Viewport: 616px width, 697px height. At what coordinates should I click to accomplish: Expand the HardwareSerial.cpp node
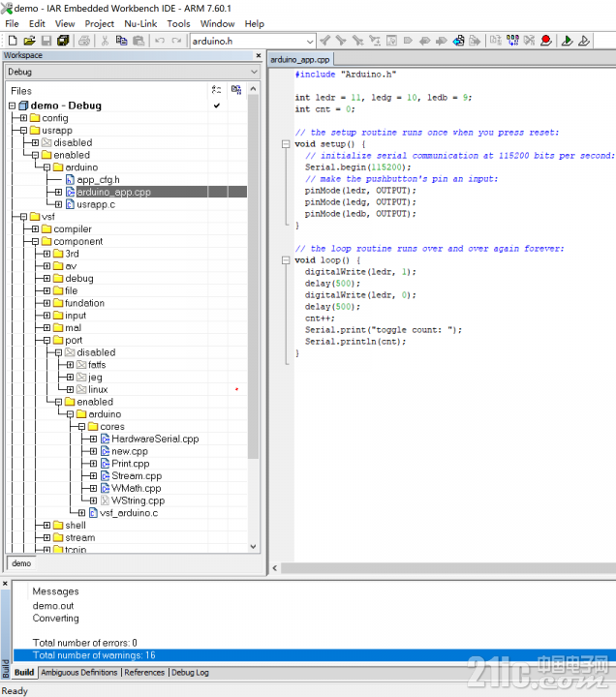pyautogui.click(x=93, y=439)
